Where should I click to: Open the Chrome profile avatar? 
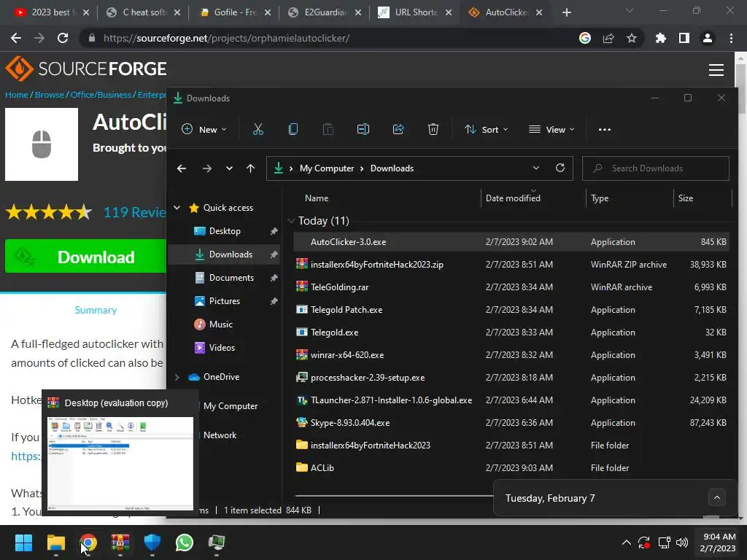coord(708,38)
